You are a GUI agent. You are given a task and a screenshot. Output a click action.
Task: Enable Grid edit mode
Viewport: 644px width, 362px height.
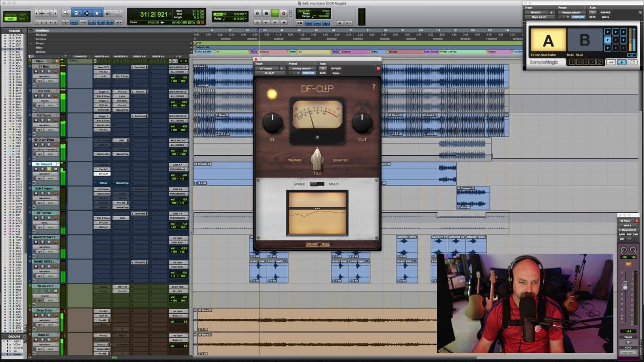[x=23, y=19]
